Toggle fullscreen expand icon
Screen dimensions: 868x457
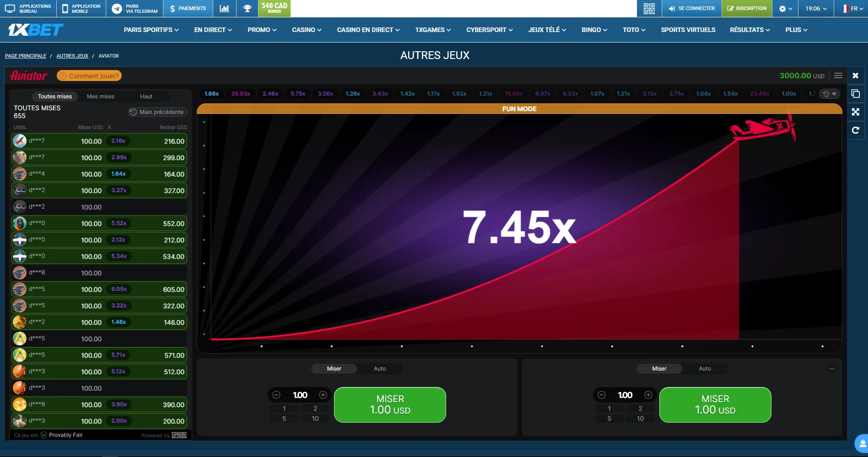[856, 112]
